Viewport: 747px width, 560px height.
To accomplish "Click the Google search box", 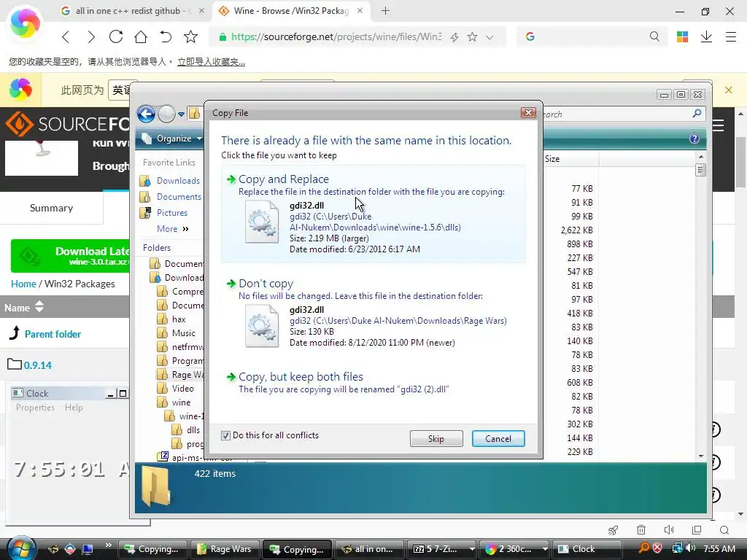I will (591, 36).
